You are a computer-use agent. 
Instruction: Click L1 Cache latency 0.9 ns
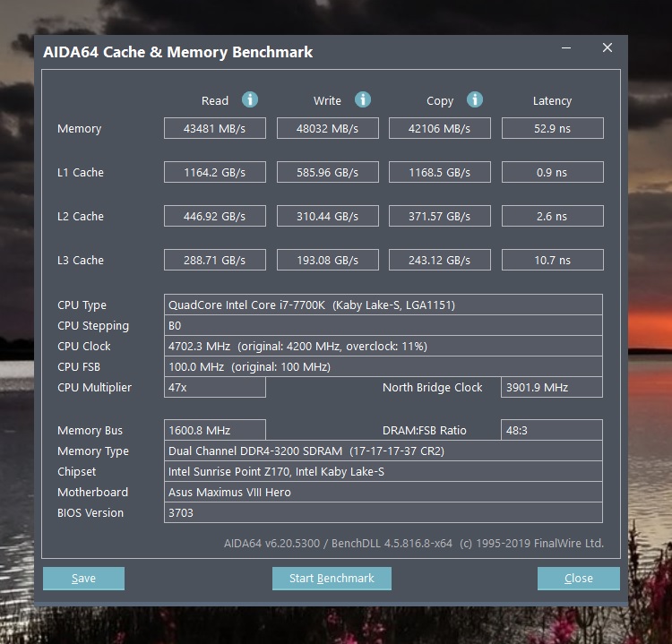[x=553, y=172]
